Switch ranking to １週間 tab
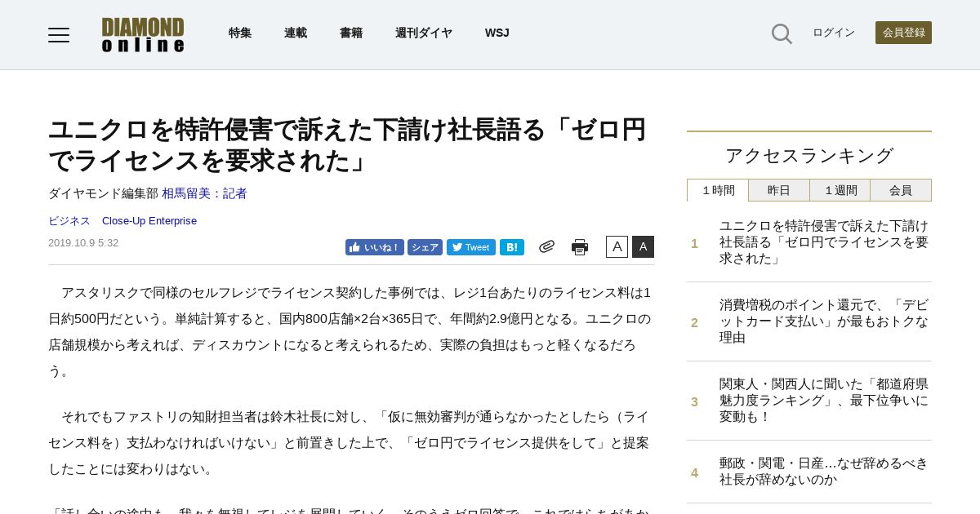 840,190
